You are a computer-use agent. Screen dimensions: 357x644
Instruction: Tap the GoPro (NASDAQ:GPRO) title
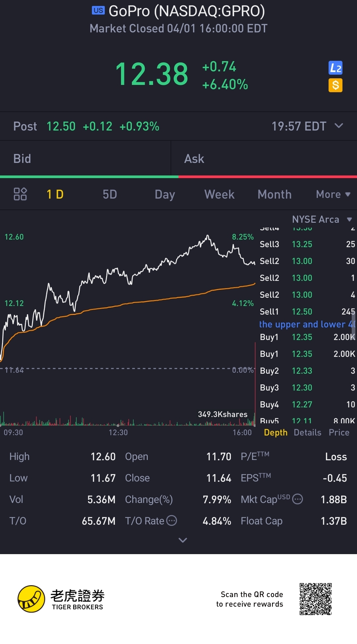187,11
